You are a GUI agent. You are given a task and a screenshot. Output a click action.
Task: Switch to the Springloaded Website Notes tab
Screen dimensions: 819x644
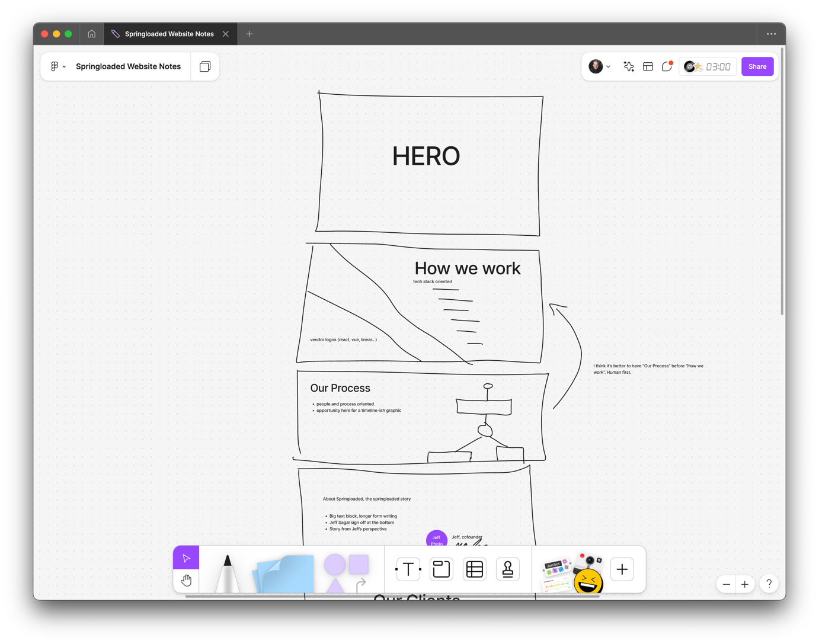click(x=169, y=34)
